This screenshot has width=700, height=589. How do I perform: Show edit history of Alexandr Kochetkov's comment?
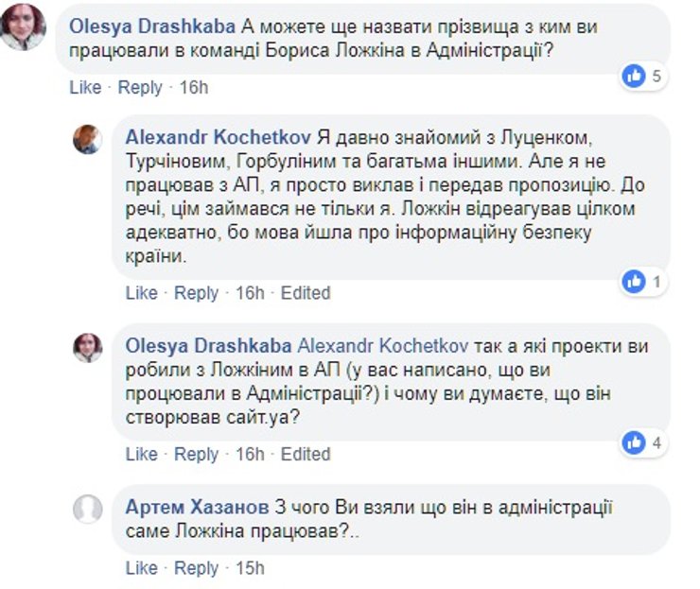[x=306, y=293]
